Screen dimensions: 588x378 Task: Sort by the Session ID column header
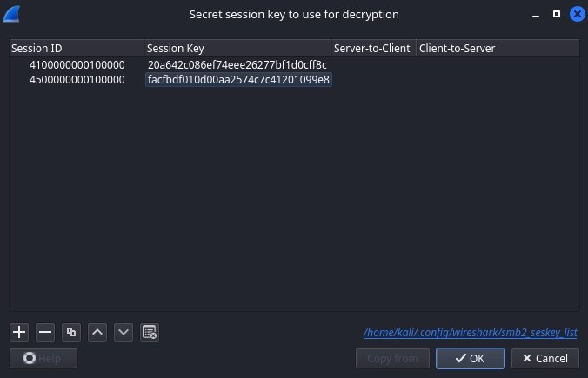click(77, 49)
